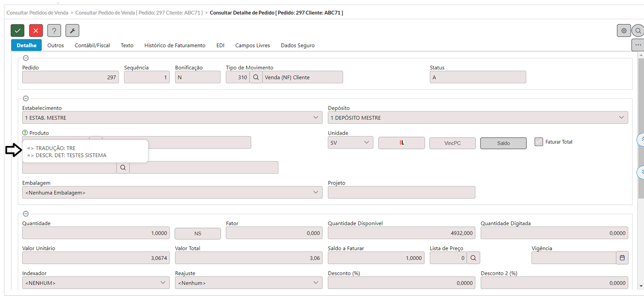Image resolution: width=644 pixels, height=296 pixels.
Task: Click the Desconto 2 (%) field
Action: [x=554, y=283]
